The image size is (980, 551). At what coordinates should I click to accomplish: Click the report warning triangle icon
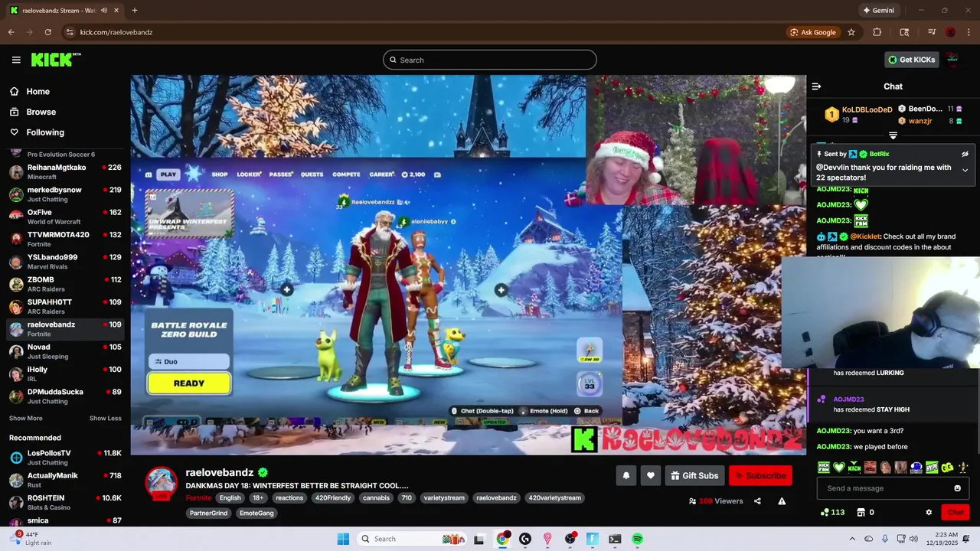(782, 501)
